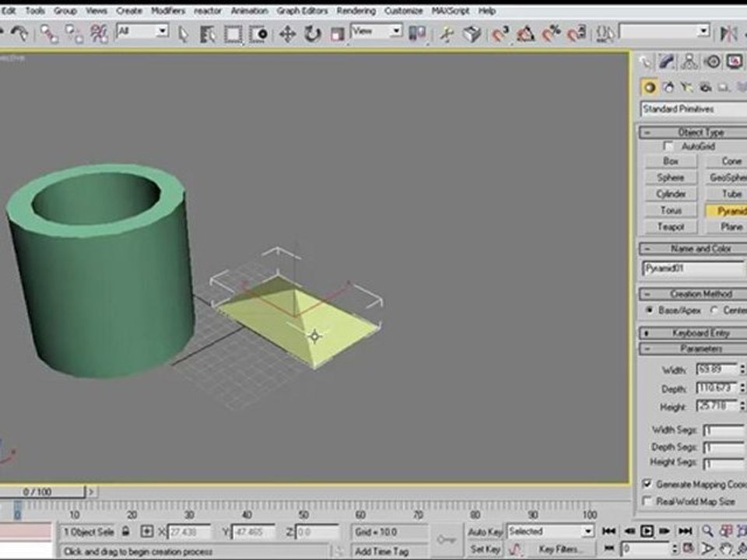Toggle Absolute/Offset transform type-in mode
This screenshot has height=560, width=747.
[x=147, y=531]
